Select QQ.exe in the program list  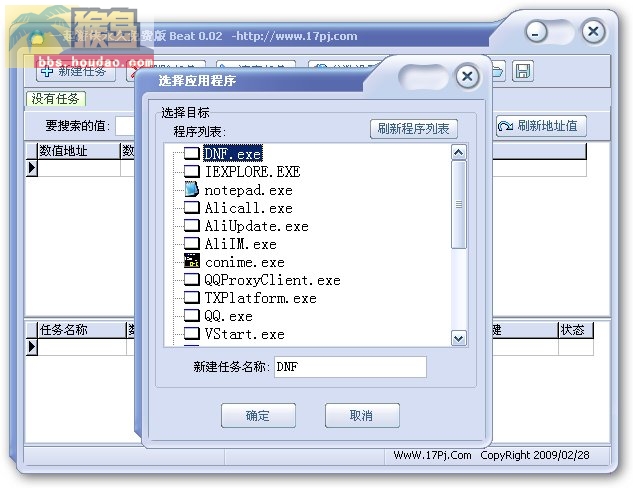pos(228,316)
